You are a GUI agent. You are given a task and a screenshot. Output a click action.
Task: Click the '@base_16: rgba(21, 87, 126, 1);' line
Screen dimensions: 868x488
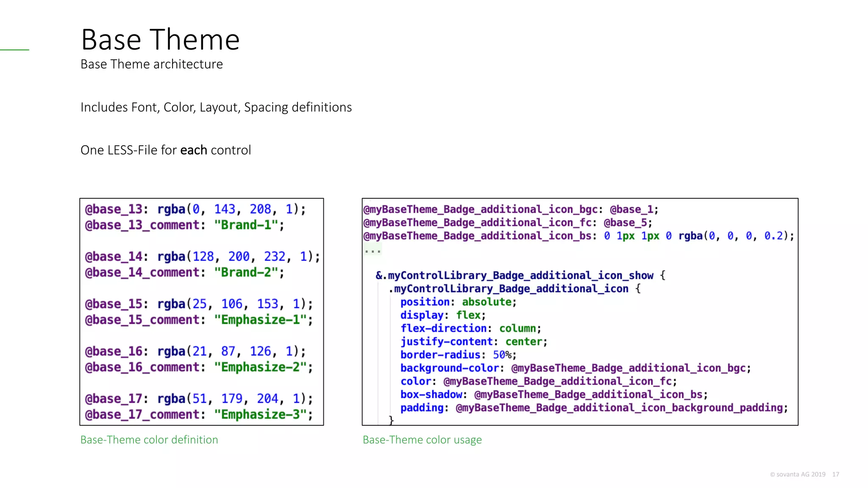(x=195, y=352)
